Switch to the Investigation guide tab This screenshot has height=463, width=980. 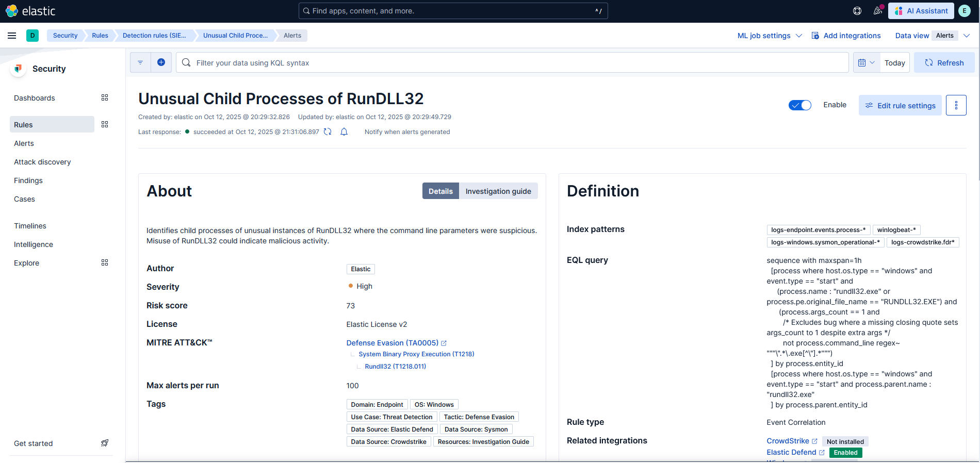pyautogui.click(x=498, y=191)
